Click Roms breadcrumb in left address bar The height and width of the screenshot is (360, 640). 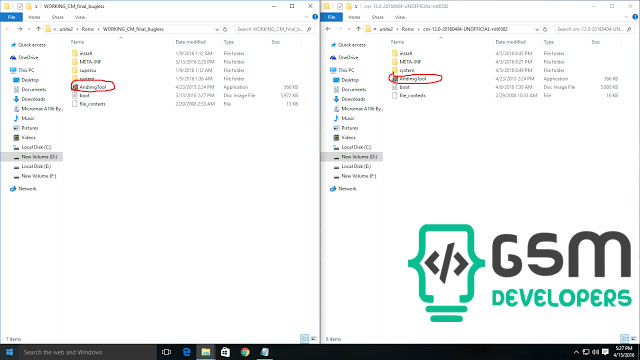tap(87, 29)
